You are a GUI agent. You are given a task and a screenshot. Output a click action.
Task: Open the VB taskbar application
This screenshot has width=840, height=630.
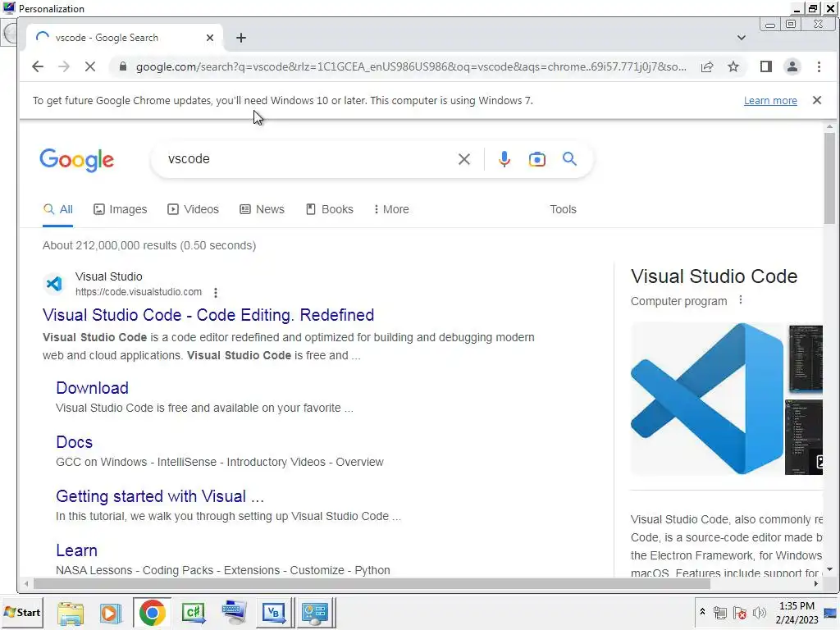274,613
